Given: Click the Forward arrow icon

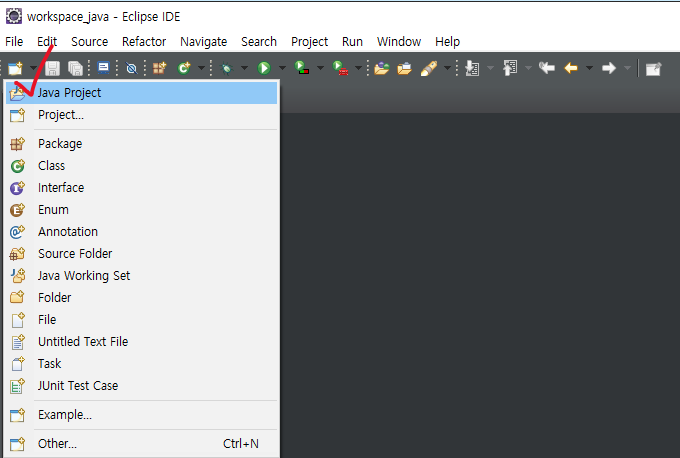Looking at the screenshot, I should coord(609,68).
